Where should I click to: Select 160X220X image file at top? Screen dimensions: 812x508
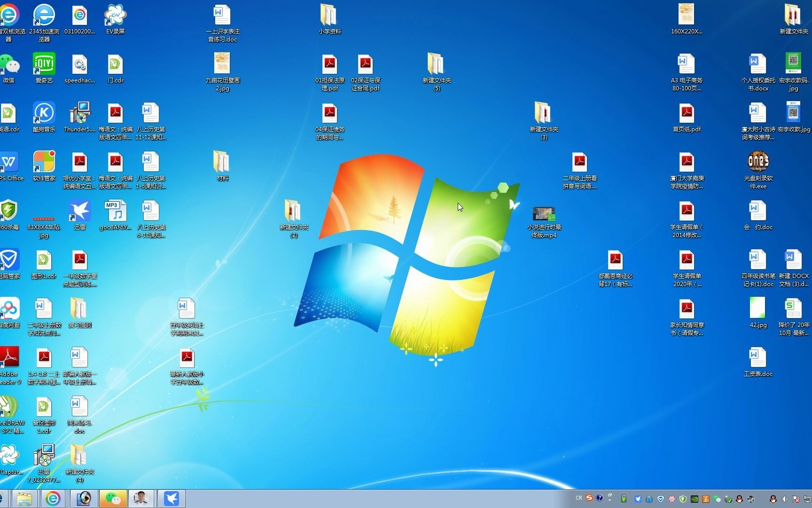(687, 19)
